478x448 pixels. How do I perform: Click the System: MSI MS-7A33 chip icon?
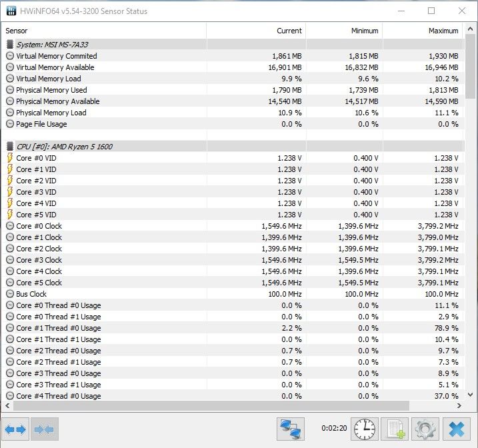pos(10,45)
